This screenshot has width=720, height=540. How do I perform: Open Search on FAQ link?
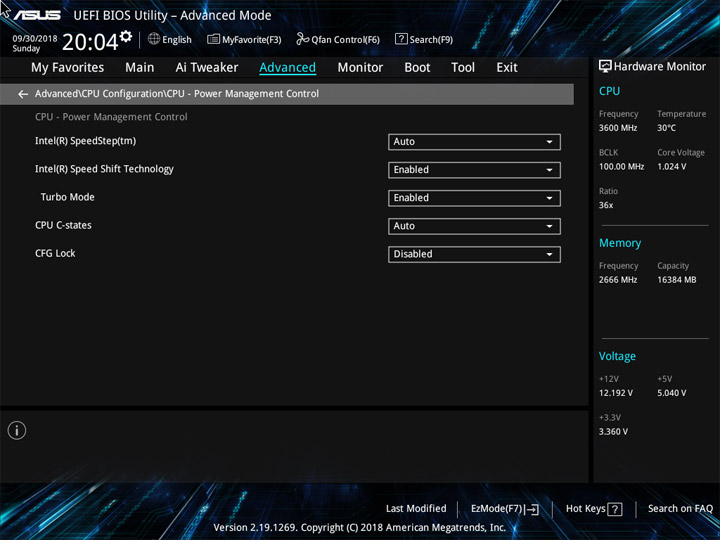[x=680, y=508]
